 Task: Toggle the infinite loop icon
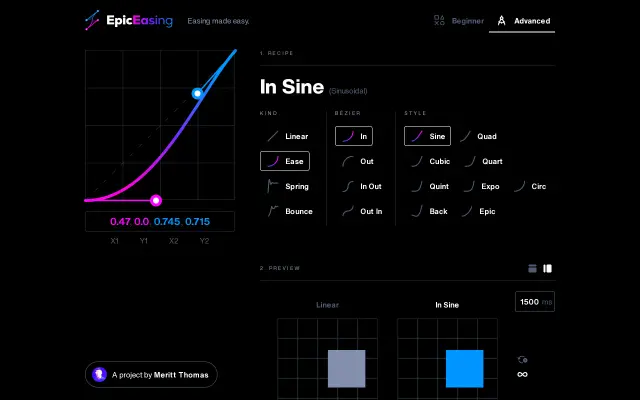tap(522, 374)
